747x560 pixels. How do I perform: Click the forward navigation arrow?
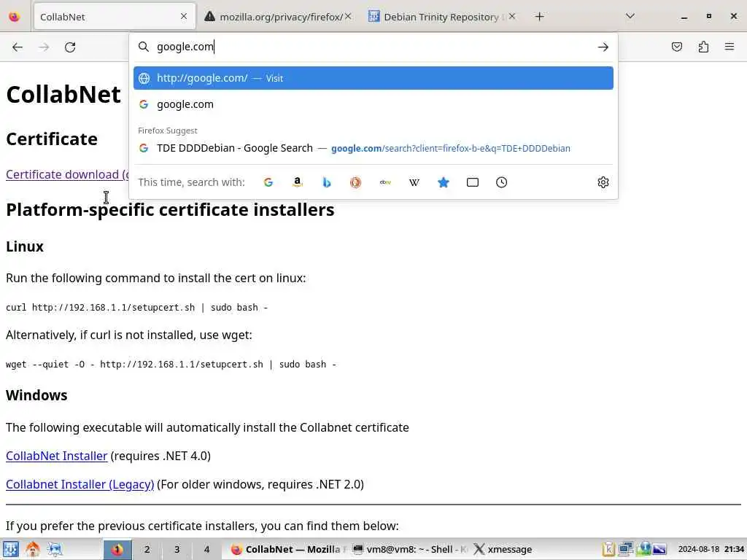click(44, 47)
